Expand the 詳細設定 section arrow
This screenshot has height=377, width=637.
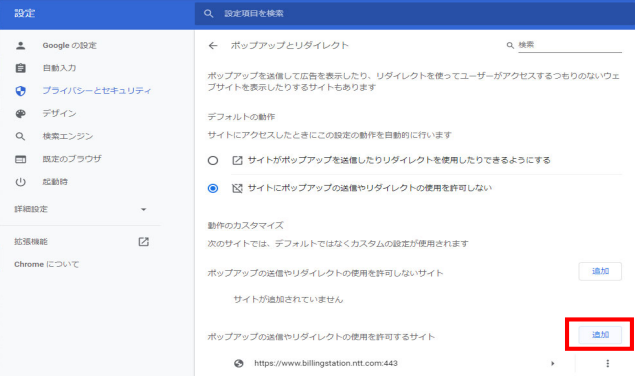coord(143,209)
